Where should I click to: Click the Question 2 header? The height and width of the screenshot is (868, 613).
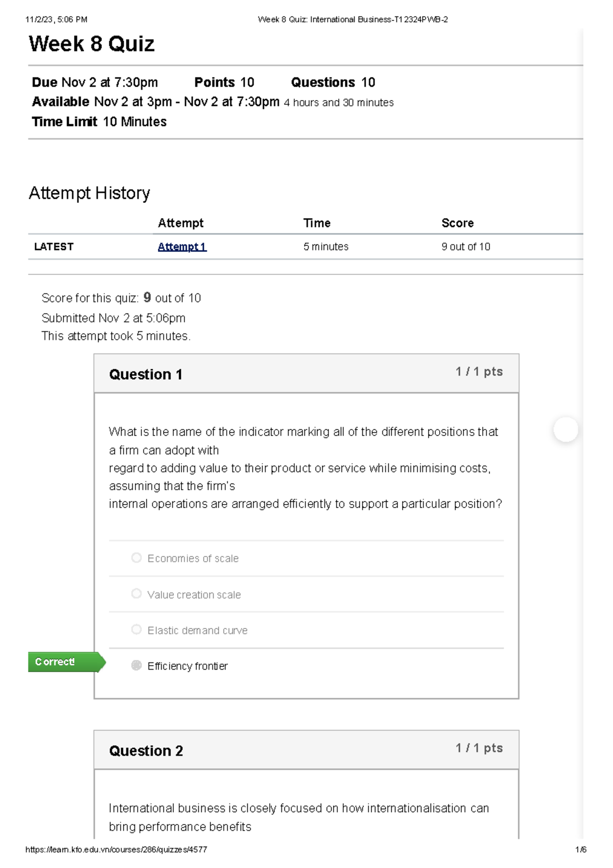[x=146, y=751]
